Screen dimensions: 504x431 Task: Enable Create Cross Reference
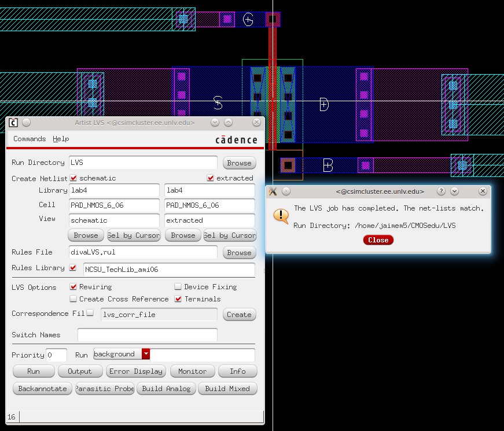pos(73,299)
